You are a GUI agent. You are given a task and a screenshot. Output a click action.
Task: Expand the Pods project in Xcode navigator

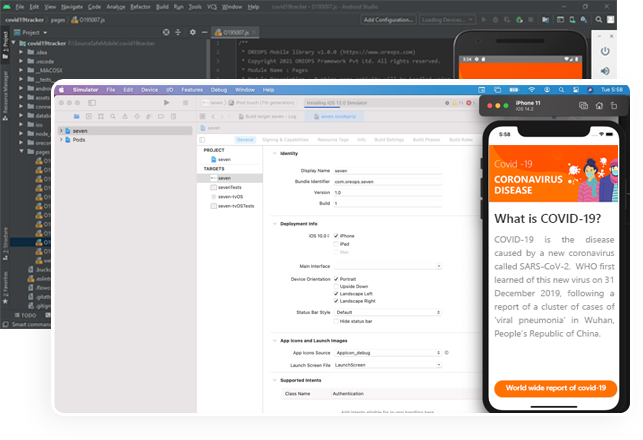(61, 139)
